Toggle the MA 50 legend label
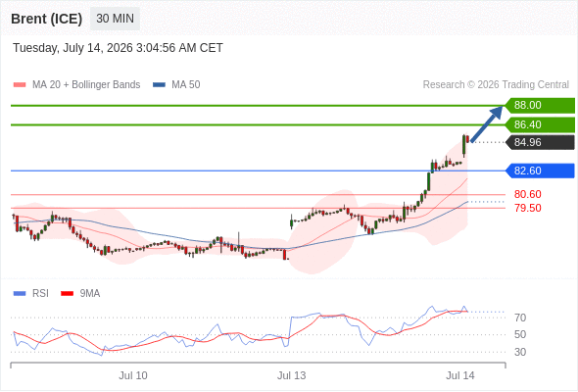This screenshot has height=392, width=578. [186, 85]
